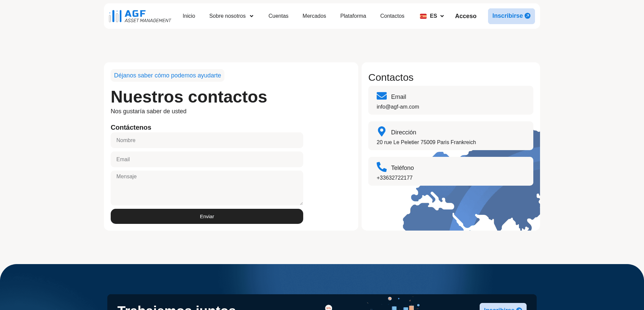Select Plataforma from the top menu

pos(353,16)
